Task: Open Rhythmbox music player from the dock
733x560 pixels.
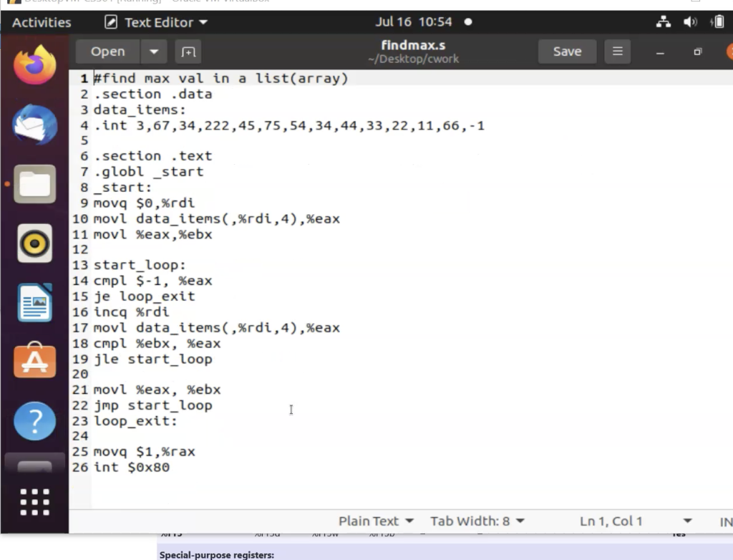Action: click(x=34, y=243)
